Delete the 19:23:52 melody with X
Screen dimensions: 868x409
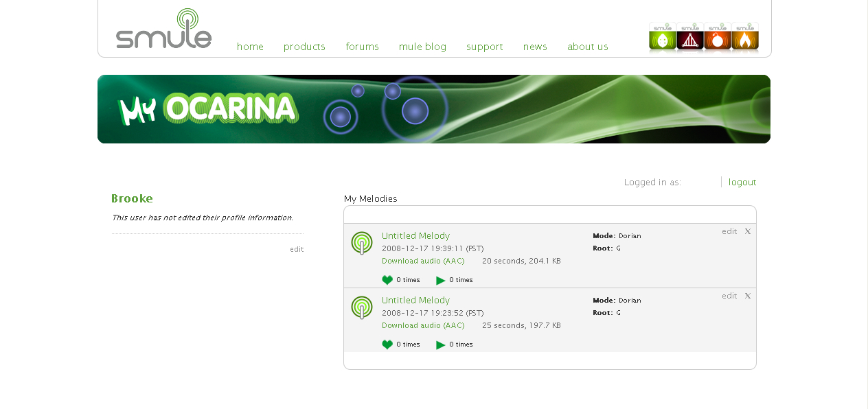748,296
